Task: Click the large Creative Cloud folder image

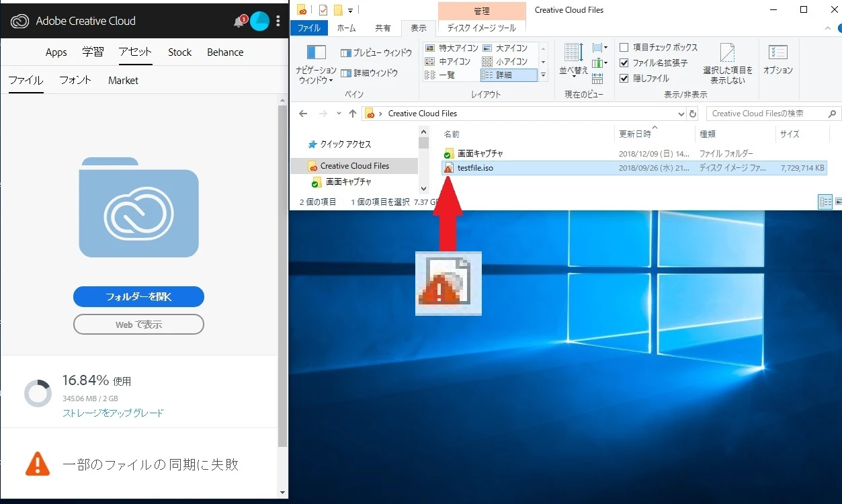Action: 138,208
